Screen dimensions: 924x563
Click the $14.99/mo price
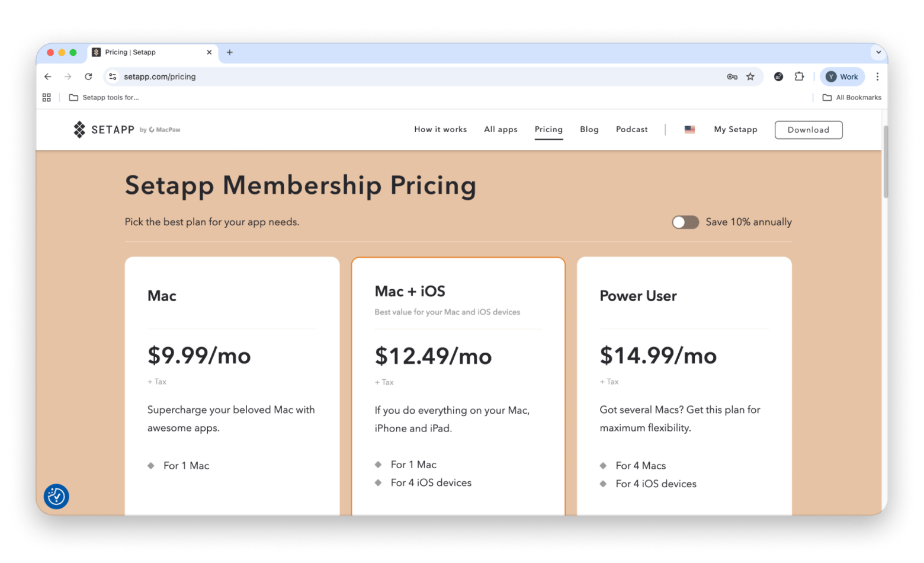[658, 356]
